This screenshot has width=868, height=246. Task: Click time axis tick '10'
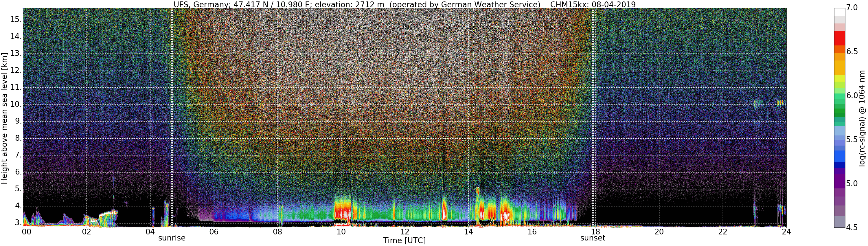coord(341,232)
